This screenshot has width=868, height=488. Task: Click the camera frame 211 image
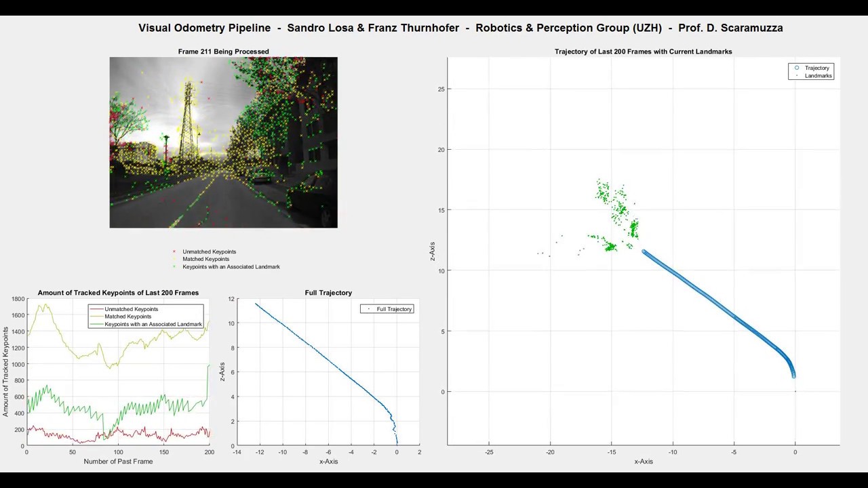tap(223, 142)
